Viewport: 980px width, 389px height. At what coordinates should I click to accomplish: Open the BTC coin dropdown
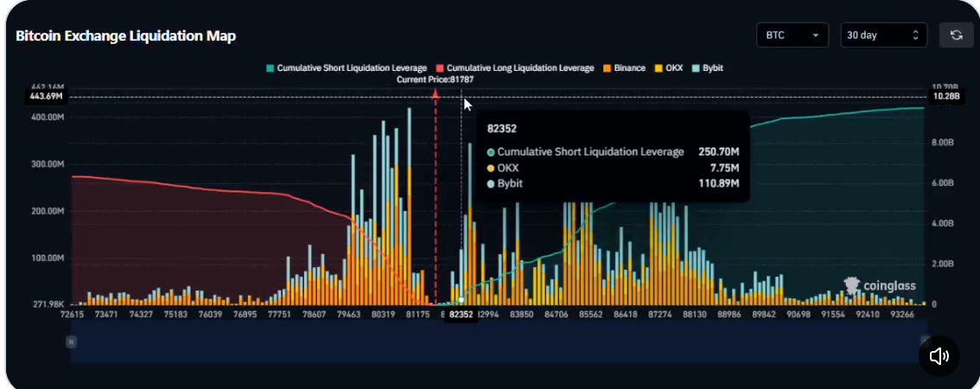point(792,35)
